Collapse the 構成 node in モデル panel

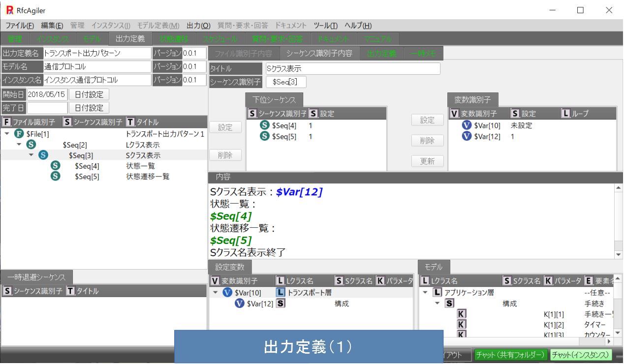(437, 303)
